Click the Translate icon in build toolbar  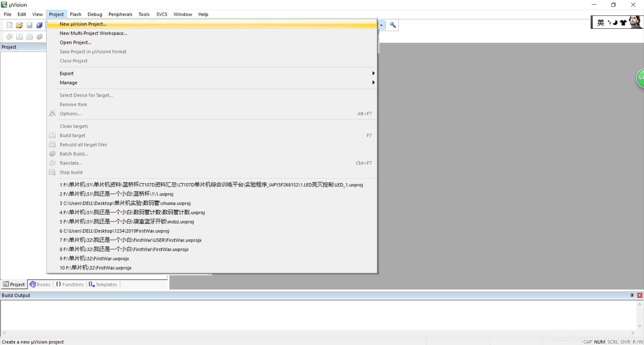click(x=9, y=37)
